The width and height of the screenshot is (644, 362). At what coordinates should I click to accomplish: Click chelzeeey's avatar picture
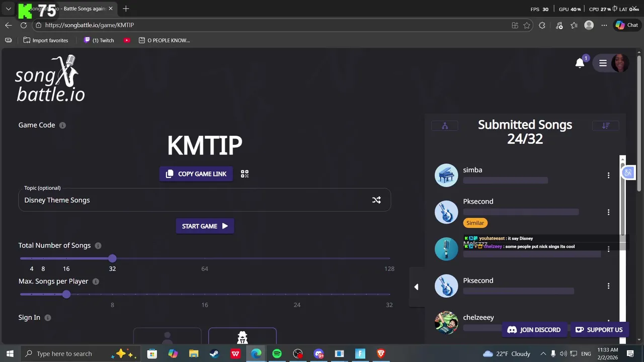pos(446,323)
